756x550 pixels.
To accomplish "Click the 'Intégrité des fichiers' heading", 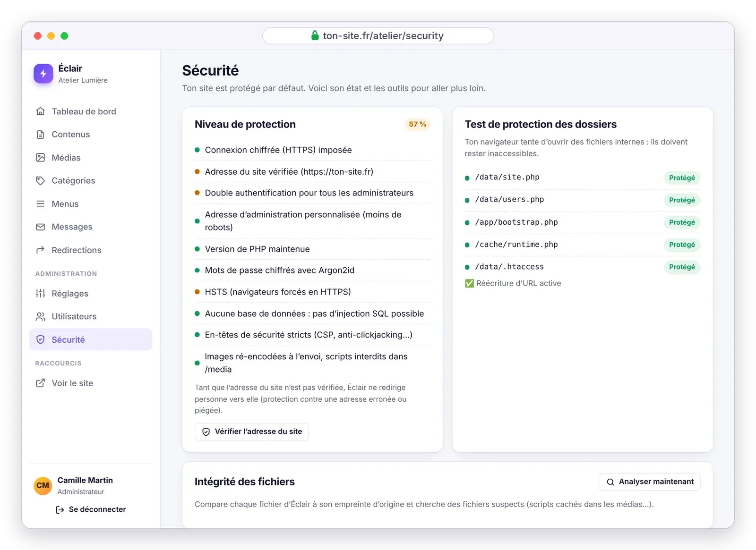I will pos(245,482).
